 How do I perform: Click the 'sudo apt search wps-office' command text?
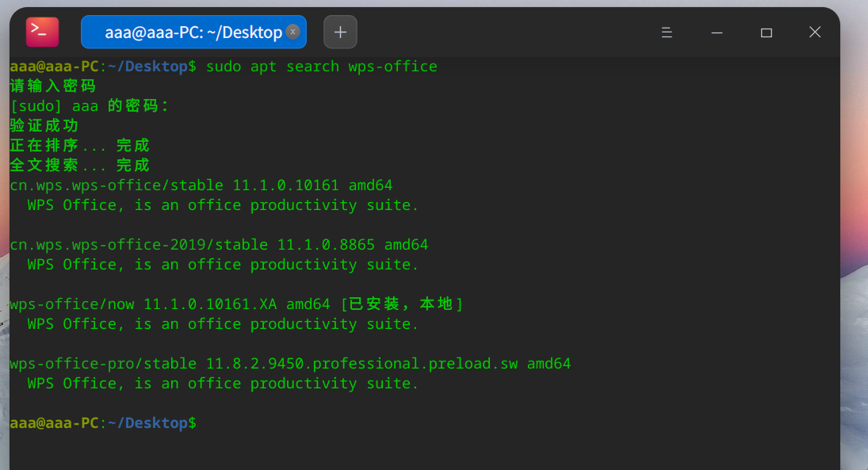[321, 67]
